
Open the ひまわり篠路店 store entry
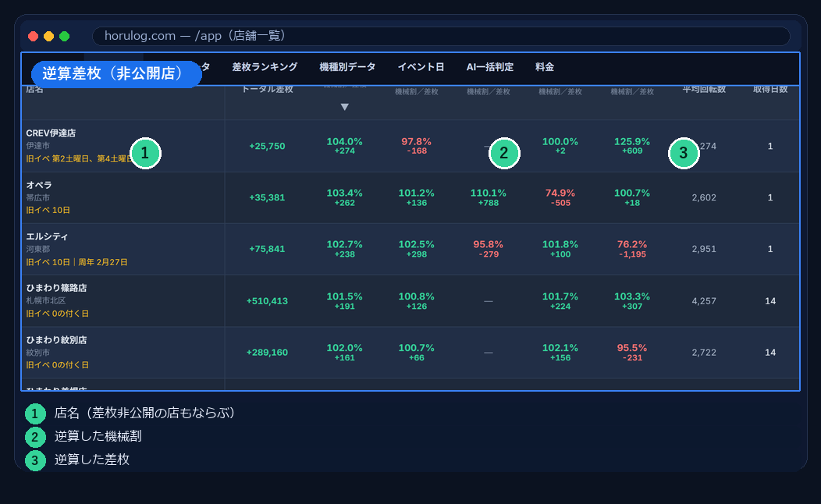click(56, 288)
